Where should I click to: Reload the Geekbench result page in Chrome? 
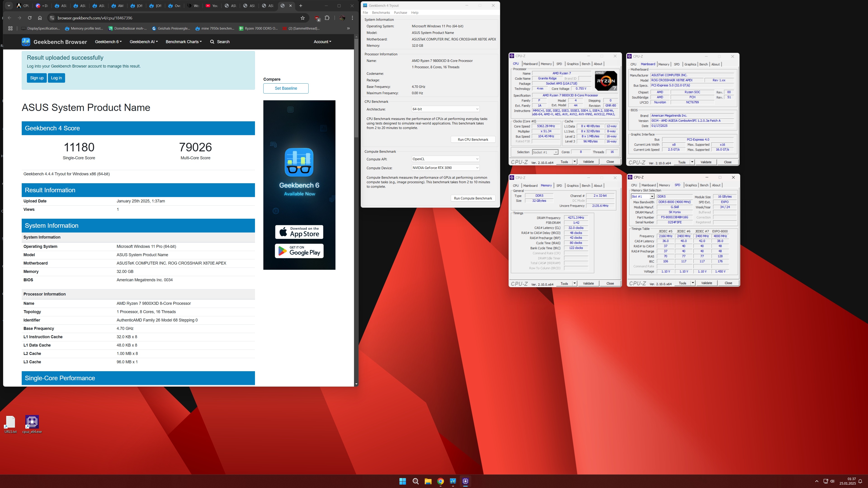[30, 18]
